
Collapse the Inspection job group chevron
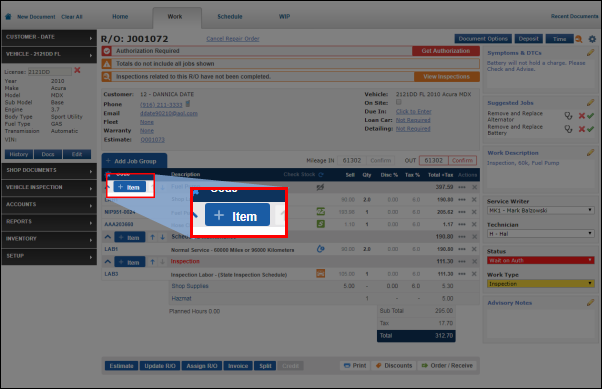(x=108, y=262)
